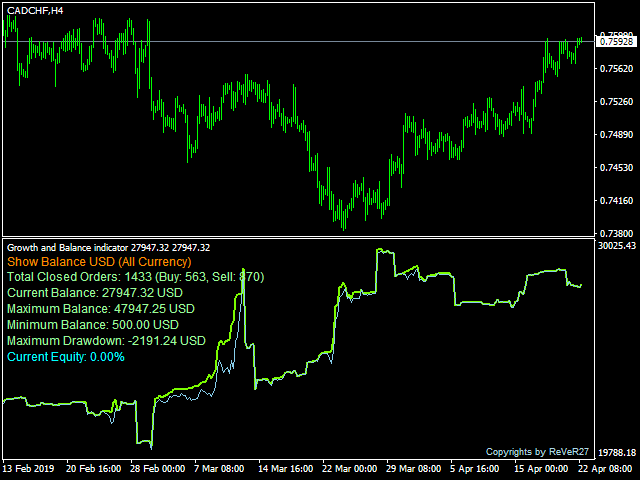The width and height of the screenshot is (640, 480).
Task: Click the 19788.18 indicator scale minimum
Action: (617, 453)
